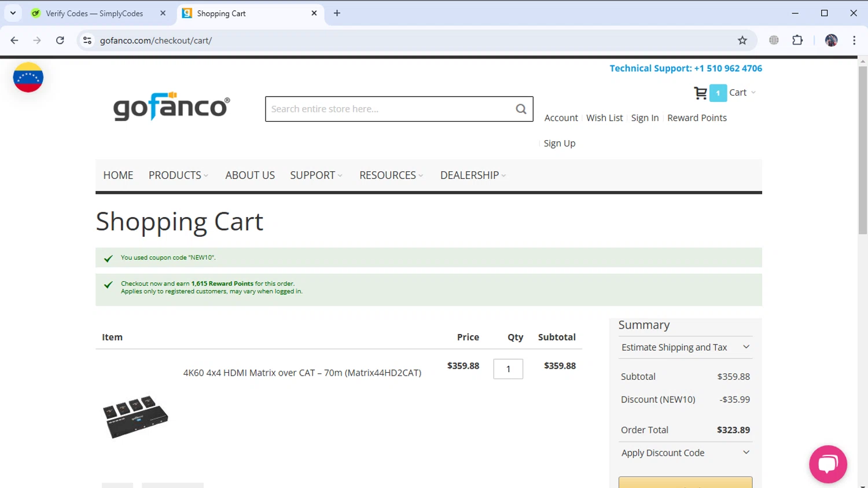Expand the DEALERSHIP menu
Viewport: 868px width, 488px height.
(x=473, y=175)
